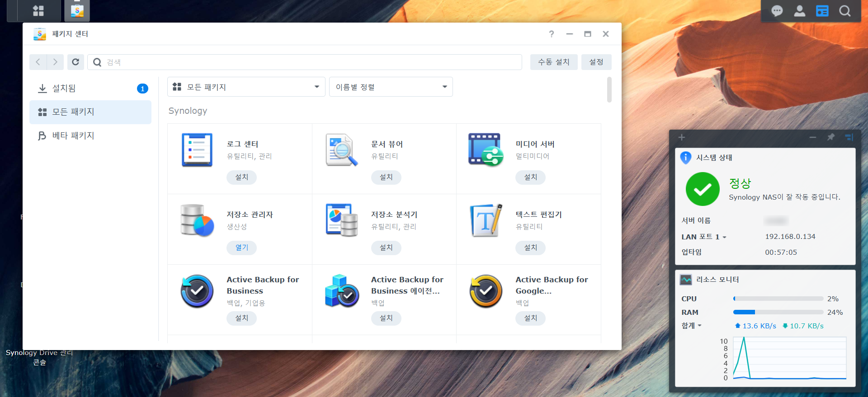The width and height of the screenshot is (868, 397).
Task: Refresh the package list
Action: pos(75,62)
